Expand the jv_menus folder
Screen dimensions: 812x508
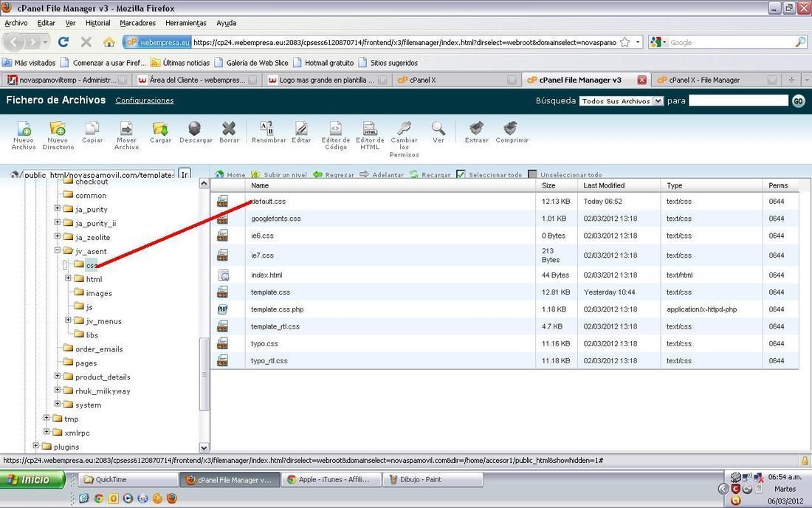(x=68, y=320)
